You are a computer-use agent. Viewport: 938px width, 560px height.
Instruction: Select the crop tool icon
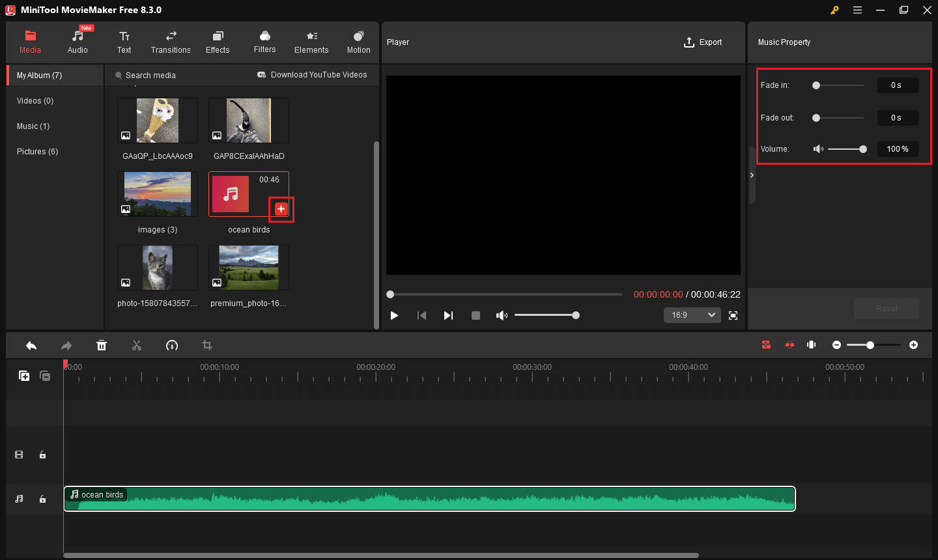[207, 345]
